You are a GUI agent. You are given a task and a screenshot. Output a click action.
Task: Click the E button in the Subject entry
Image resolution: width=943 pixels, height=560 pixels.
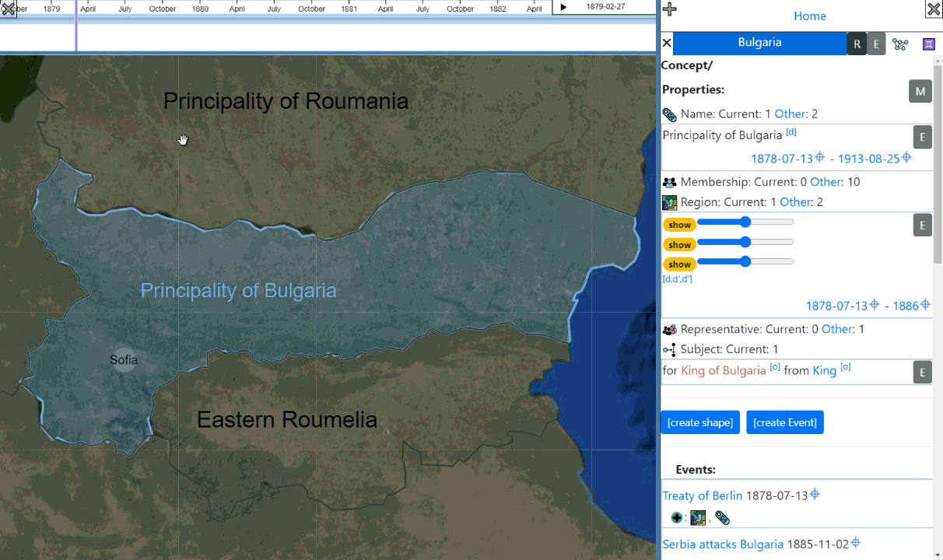pos(922,373)
